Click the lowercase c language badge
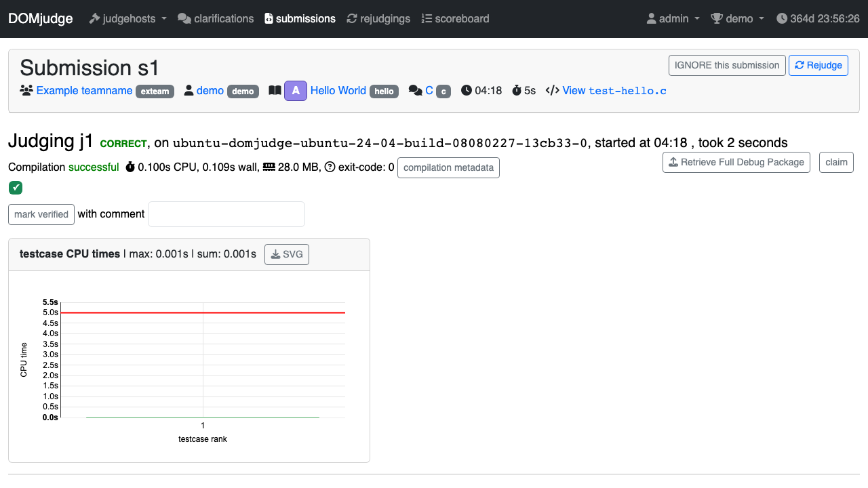868x488 pixels. (x=443, y=91)
